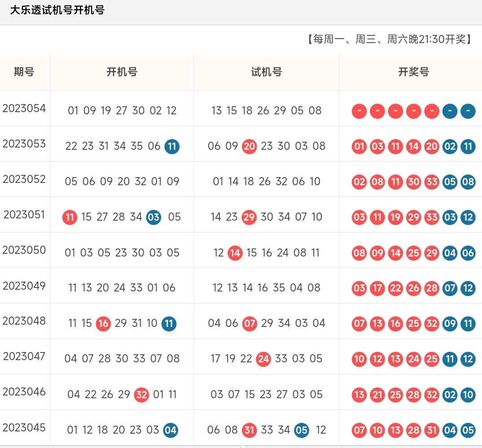
Task: Click last blue placeholder ball in 2023054 row
Action: coord(468,111)
